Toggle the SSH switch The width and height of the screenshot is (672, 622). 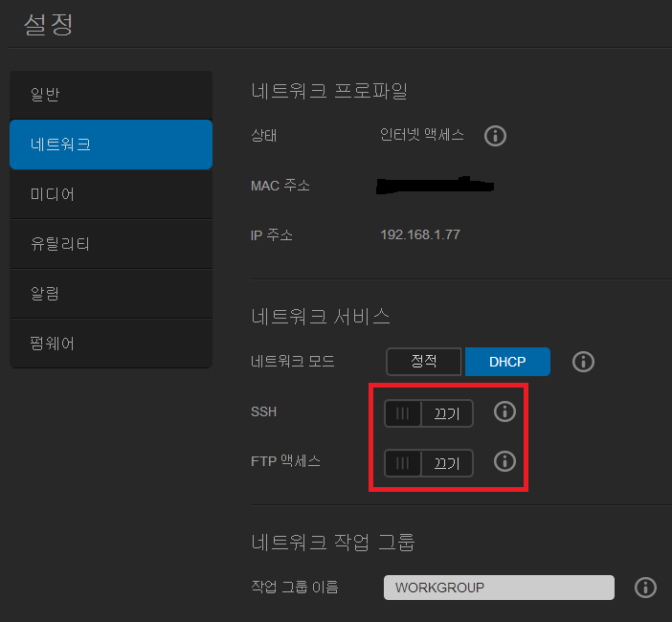point(428,413)
